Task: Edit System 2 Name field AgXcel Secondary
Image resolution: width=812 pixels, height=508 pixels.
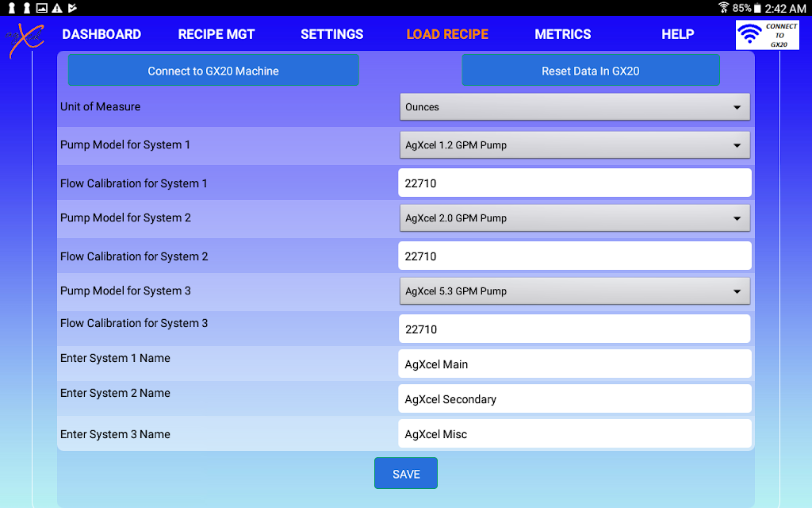Action: (x=575, y=398)
